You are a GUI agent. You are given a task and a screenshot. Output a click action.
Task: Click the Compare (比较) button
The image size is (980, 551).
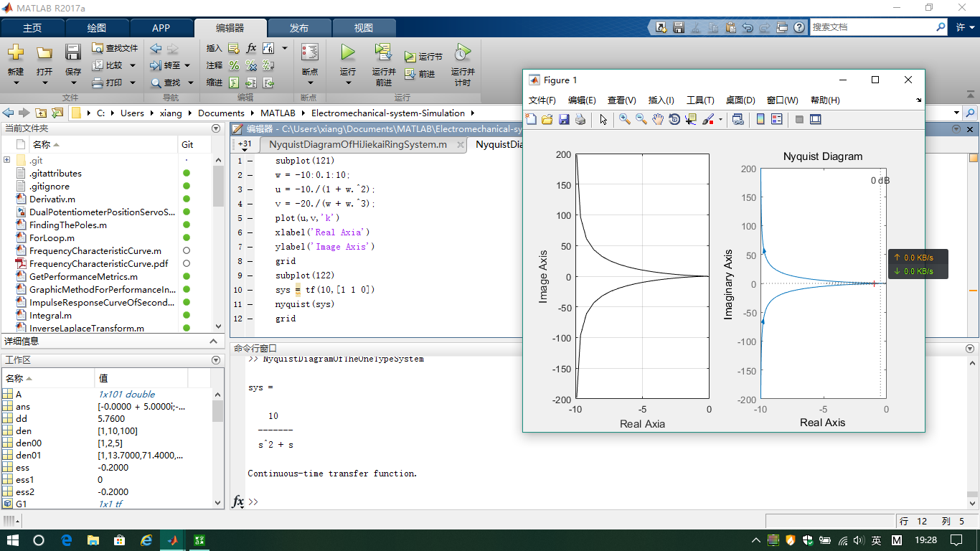click(x=108, y=65)
